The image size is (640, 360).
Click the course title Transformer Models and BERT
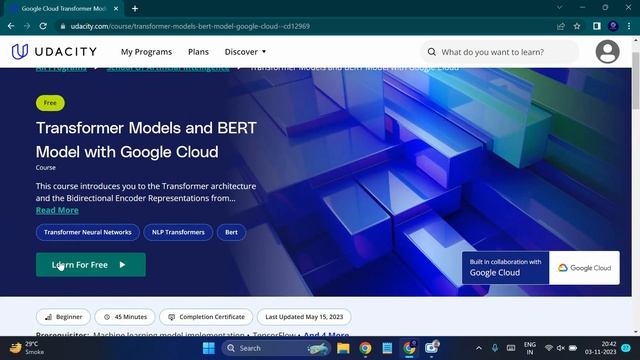(x=146, y=140)
